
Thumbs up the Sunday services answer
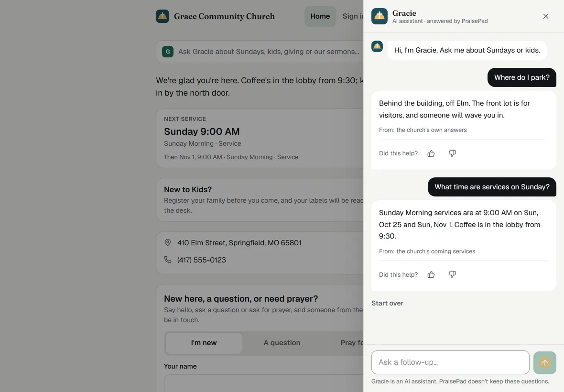[431, 275]
